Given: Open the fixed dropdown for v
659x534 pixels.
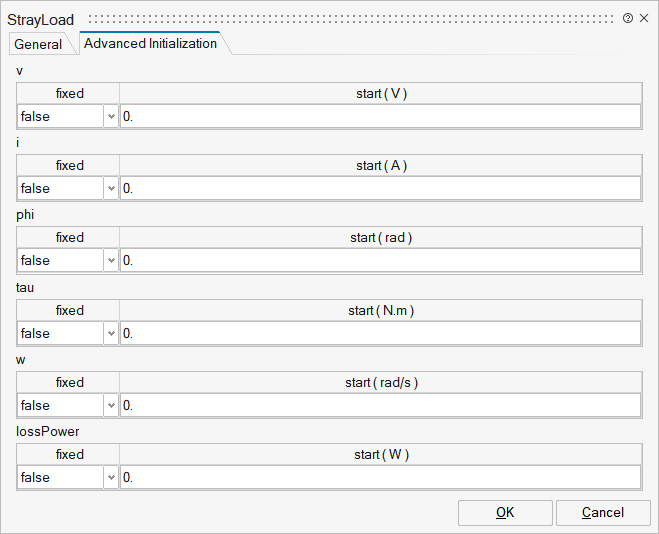Looking at the screenshot, I should coord(110,116).
